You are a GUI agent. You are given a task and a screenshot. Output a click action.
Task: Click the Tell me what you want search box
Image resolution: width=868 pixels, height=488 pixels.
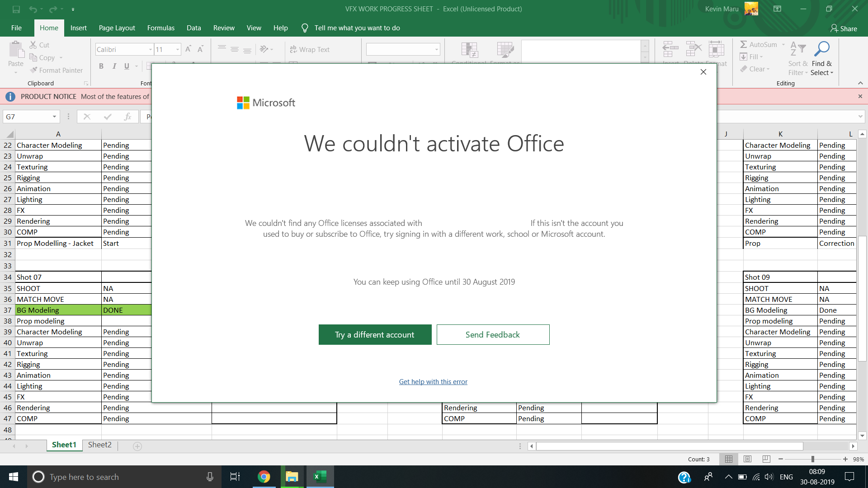tap(351, 28)
